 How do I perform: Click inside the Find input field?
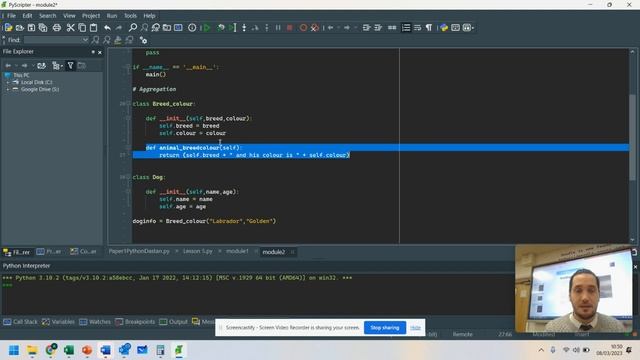click(52, 40)
